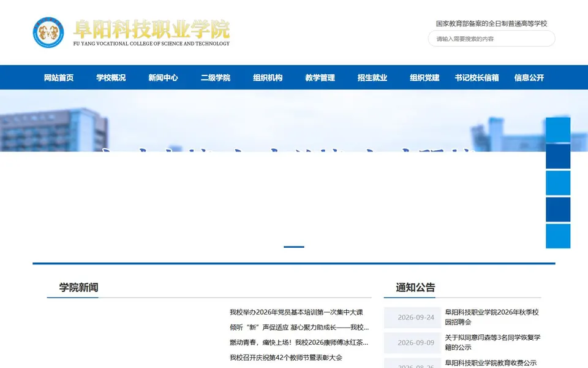Open notice 阜阳科技职业学院教育收费公示

[491, 362]
